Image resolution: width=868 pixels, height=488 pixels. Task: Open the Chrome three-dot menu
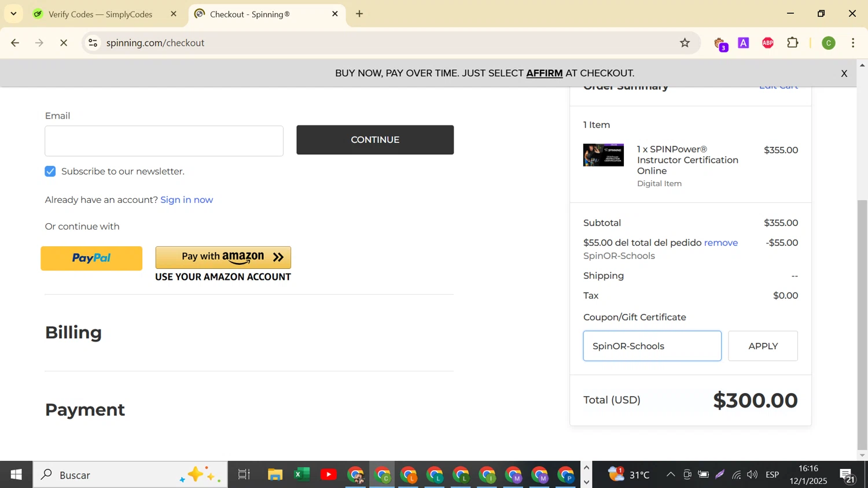point(853,43)
